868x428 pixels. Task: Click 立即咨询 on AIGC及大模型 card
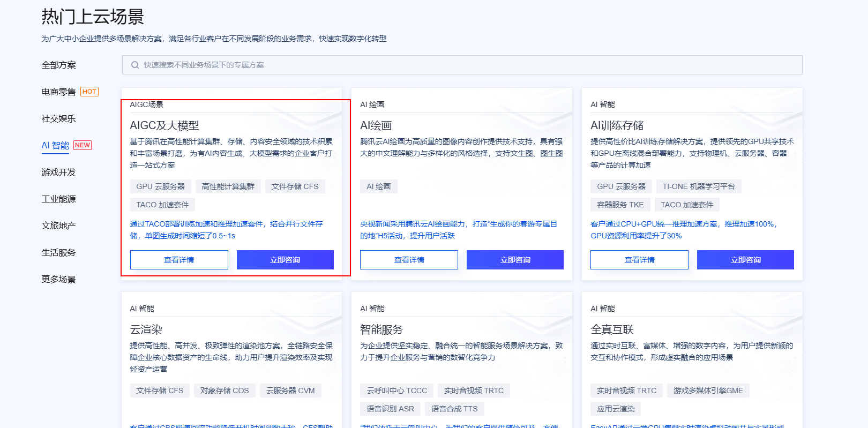[x=285, y=260]
